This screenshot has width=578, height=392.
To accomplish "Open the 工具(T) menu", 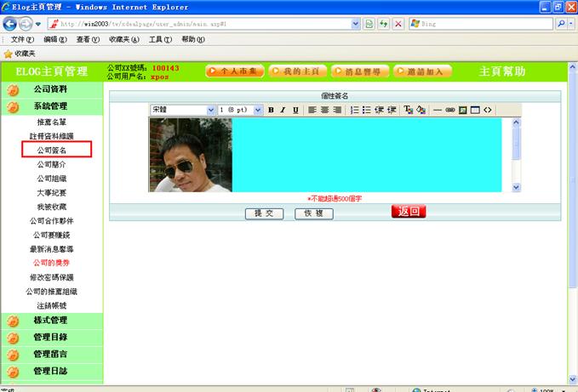I will coord(161,39).
